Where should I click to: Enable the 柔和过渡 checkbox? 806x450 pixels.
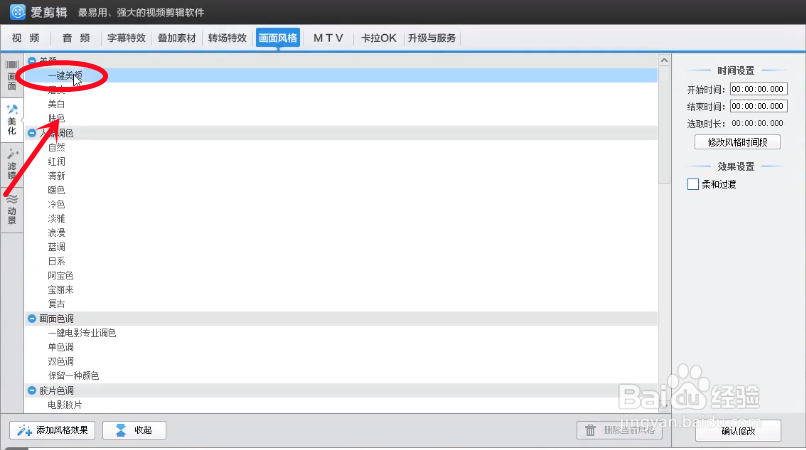693,184
